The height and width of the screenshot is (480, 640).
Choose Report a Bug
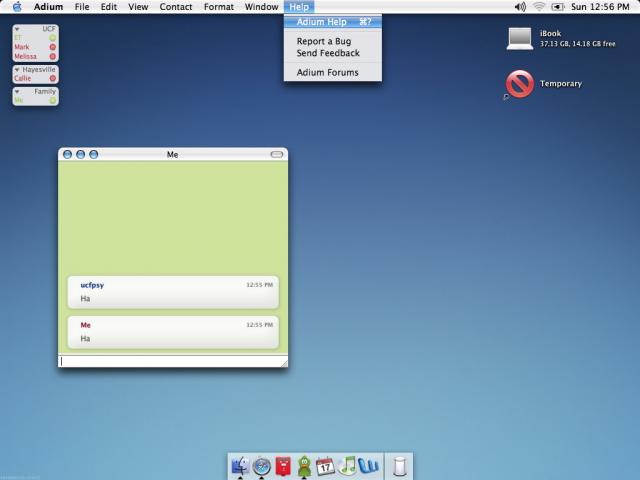333,41
